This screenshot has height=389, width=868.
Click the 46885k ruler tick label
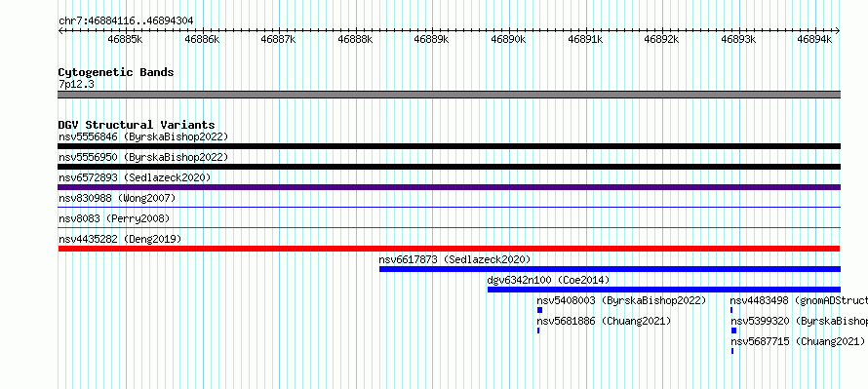[125, 39]
